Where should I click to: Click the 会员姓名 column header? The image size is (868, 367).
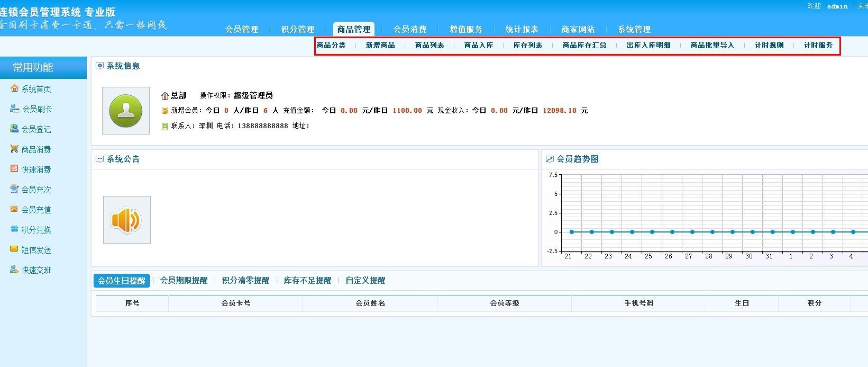(370, 303)
